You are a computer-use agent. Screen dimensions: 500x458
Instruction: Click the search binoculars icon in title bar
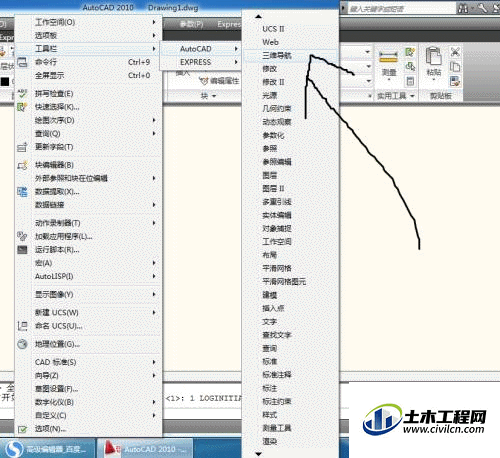(x=463, y=8)
